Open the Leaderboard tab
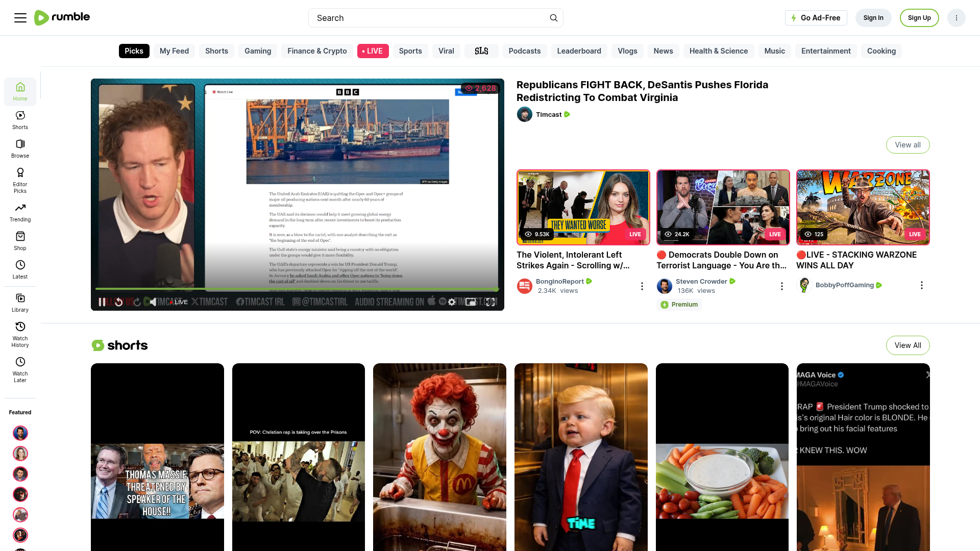The image size is (980, 551). 579,51
